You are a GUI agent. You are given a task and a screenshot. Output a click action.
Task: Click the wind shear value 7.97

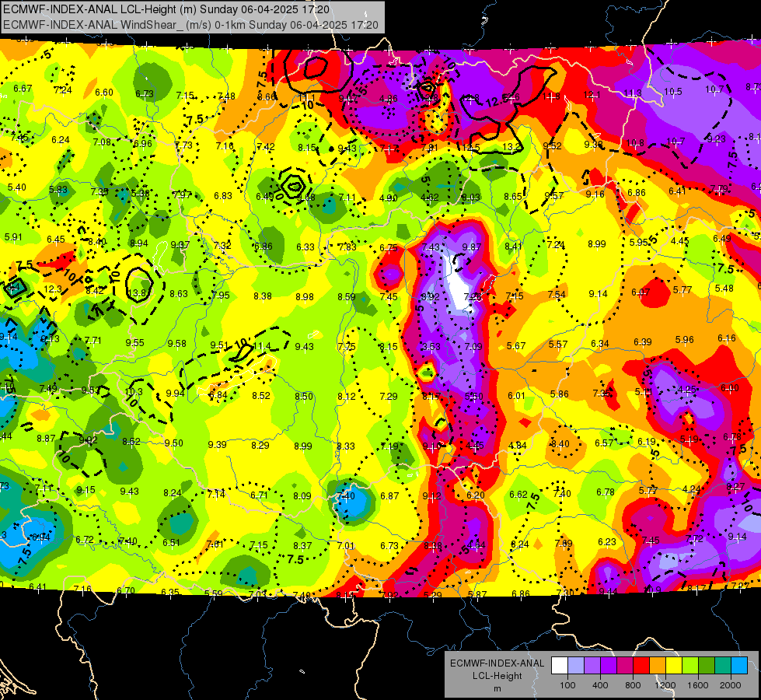click(x=182, y=194)
